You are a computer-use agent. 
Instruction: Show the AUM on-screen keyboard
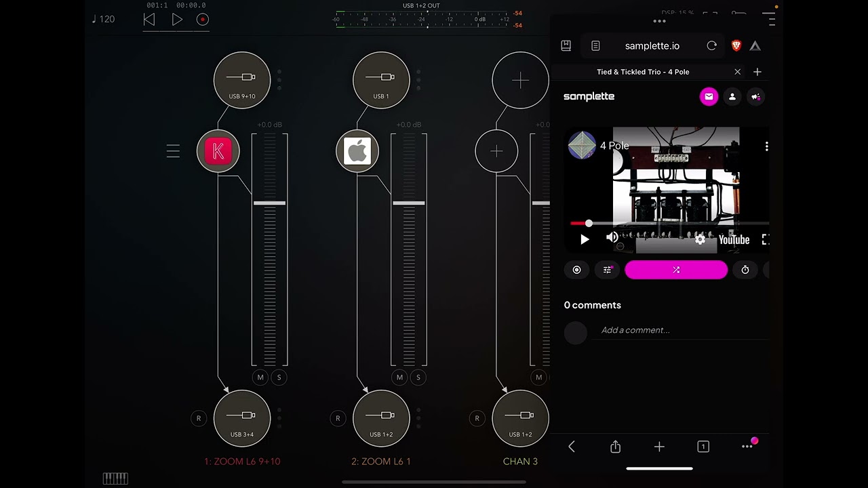(x=115, y=479)
